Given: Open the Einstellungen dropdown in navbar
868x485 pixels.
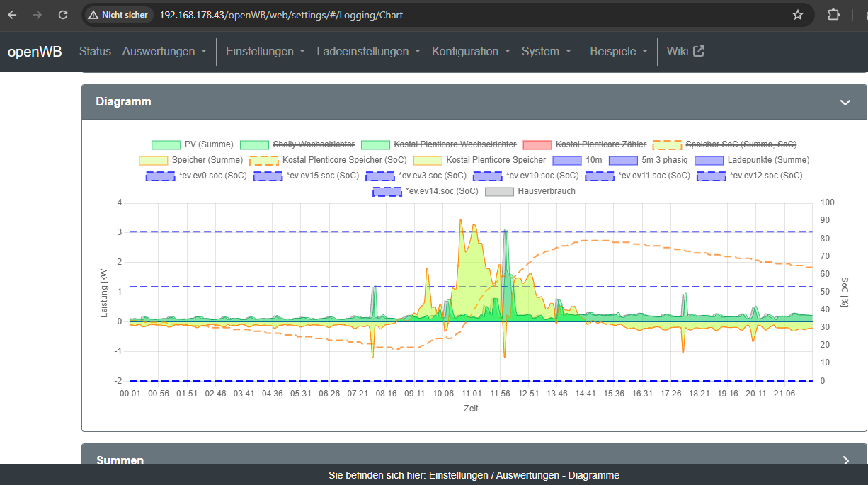Looking at the screenshot, I should coord(265,51).
